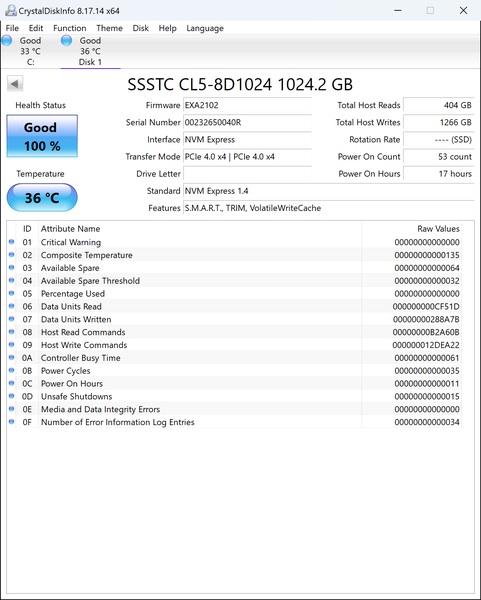Viewport: 481px width, 600px height.
Task: Click the status dot for Critical Warning
Action: coord(11,242)
